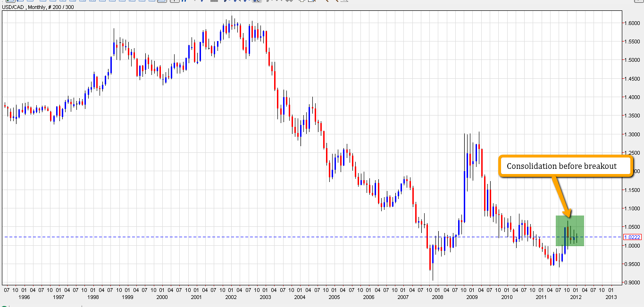Select the 2001 year label on time axis
The height and width of the screenshot is (307, 644).
pyautogui.click(x=196, y=298)
